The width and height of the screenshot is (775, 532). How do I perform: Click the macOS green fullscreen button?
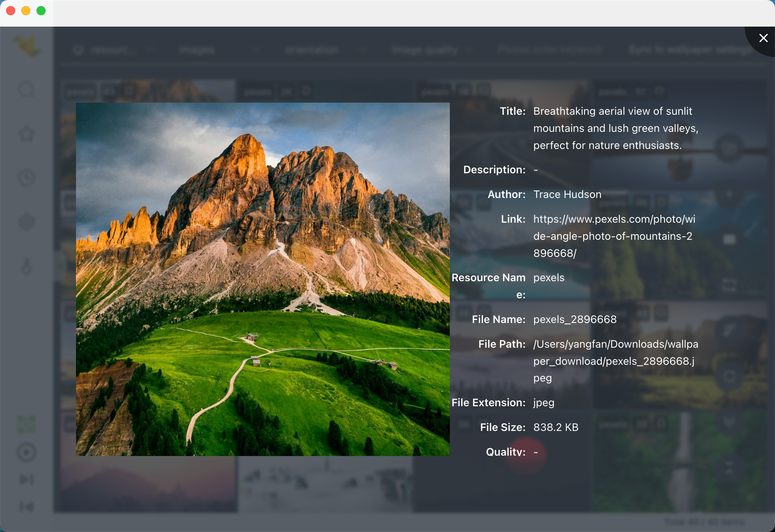[41, 11]
